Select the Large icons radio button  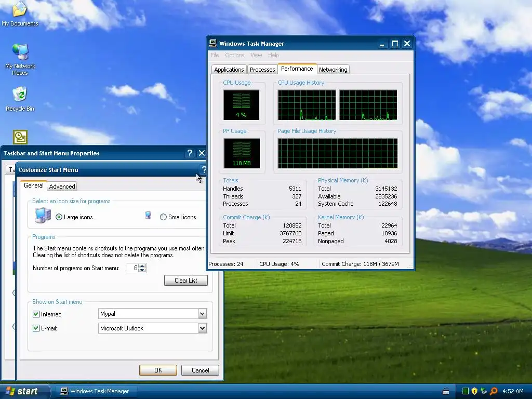(x=59, y=217)
